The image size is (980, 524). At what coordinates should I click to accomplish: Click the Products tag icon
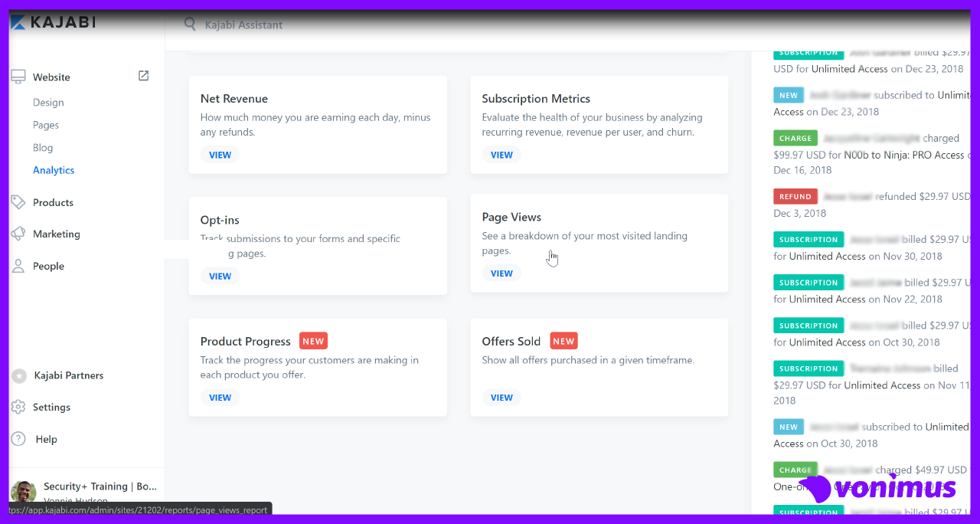(18, 202)
